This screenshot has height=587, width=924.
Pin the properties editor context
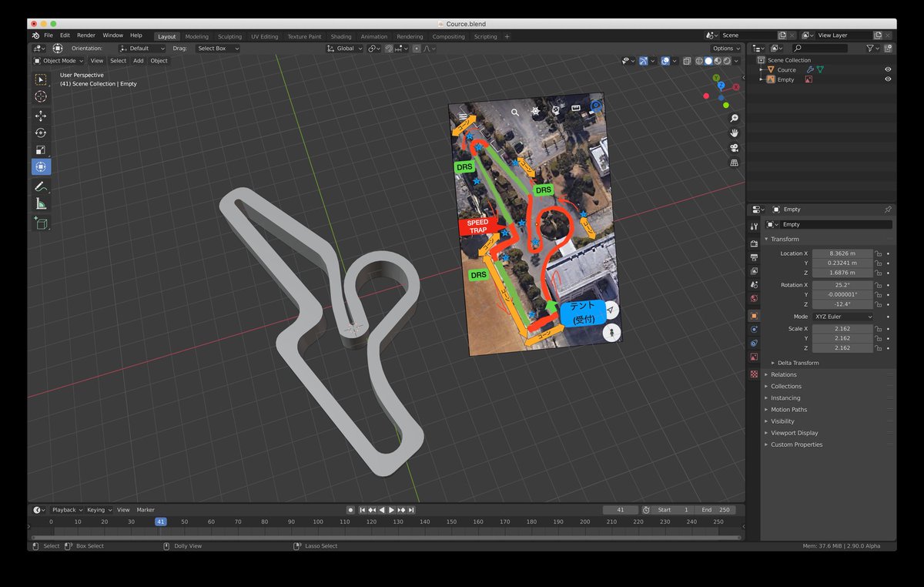pos(887,210)
